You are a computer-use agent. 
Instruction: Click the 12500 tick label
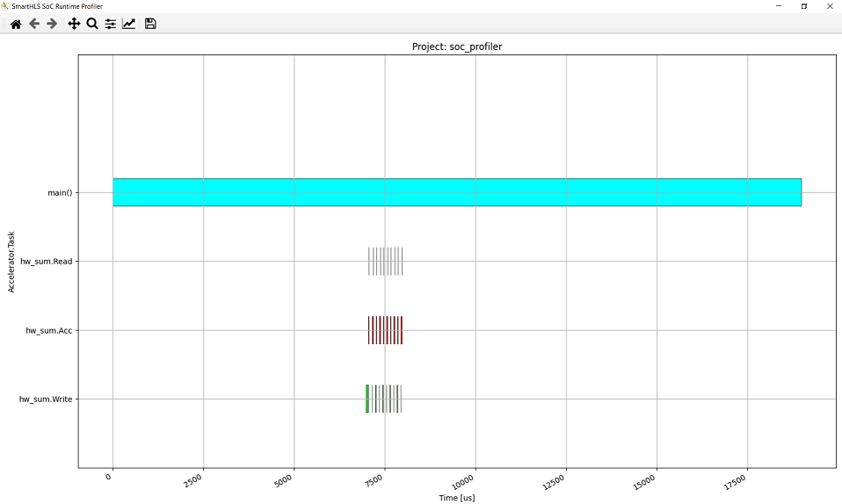[x=554, y=483]
